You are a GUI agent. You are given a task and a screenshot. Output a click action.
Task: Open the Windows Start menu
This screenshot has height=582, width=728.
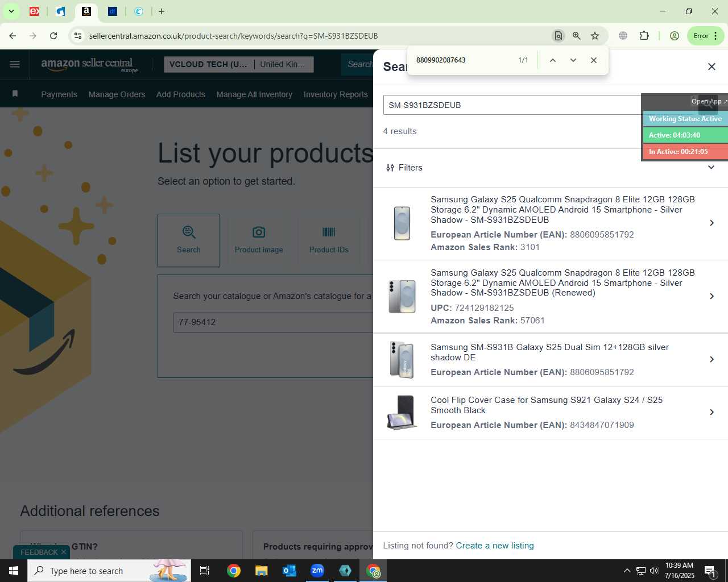tap(14, 571)
